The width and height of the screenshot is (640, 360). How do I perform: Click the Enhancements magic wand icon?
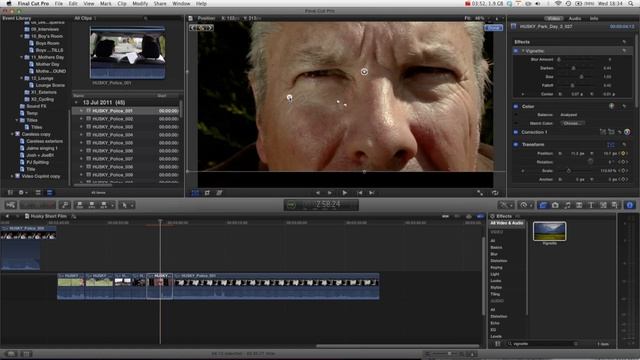click(x=505, y=205)
